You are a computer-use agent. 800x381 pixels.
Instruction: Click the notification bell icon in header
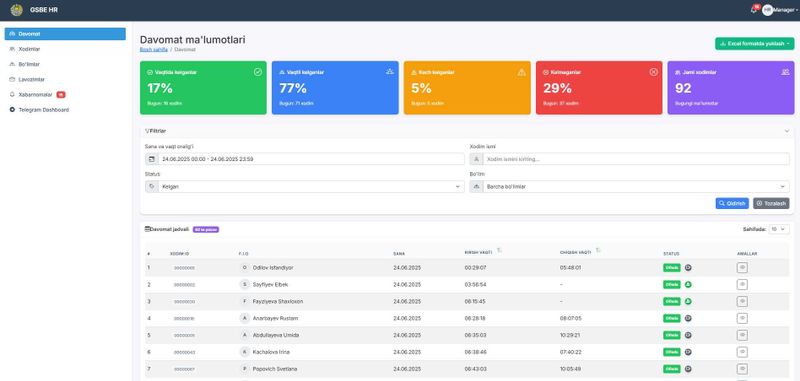click(x=754, y=10)
